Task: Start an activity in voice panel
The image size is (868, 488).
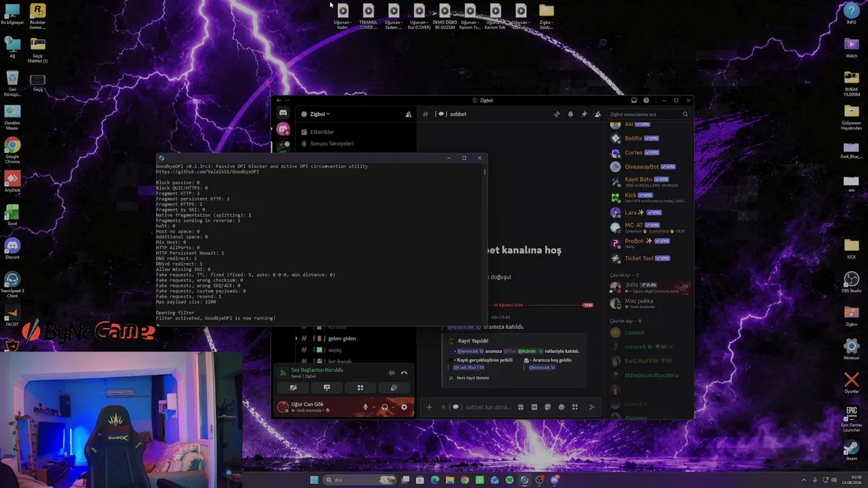Action: click(360, 388)
